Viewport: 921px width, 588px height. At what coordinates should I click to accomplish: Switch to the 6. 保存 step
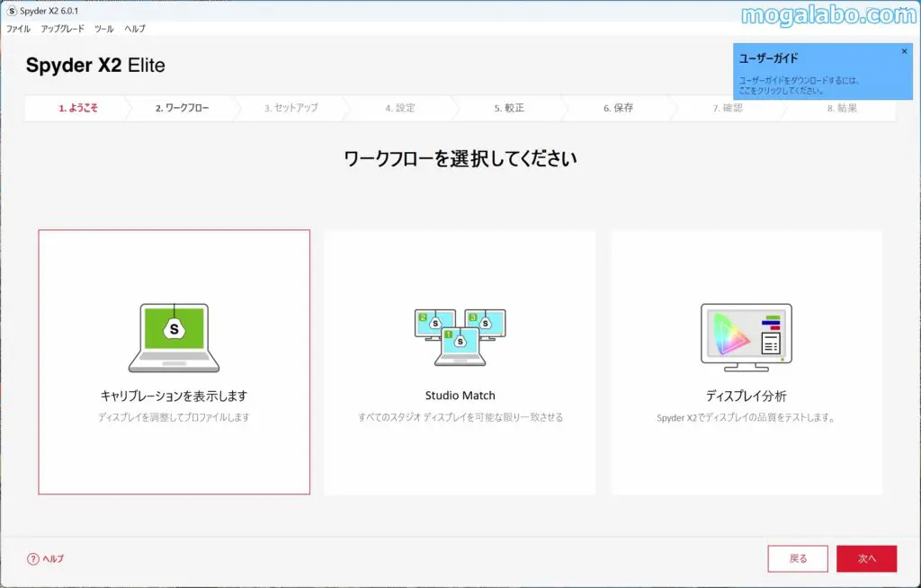pos(618,108)
